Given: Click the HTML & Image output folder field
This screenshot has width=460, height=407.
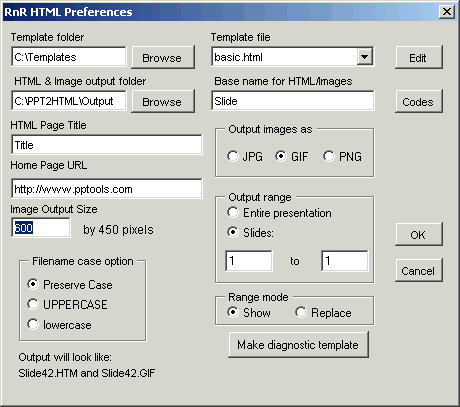Looking at the screenshot, I should [x=69, y=101].
